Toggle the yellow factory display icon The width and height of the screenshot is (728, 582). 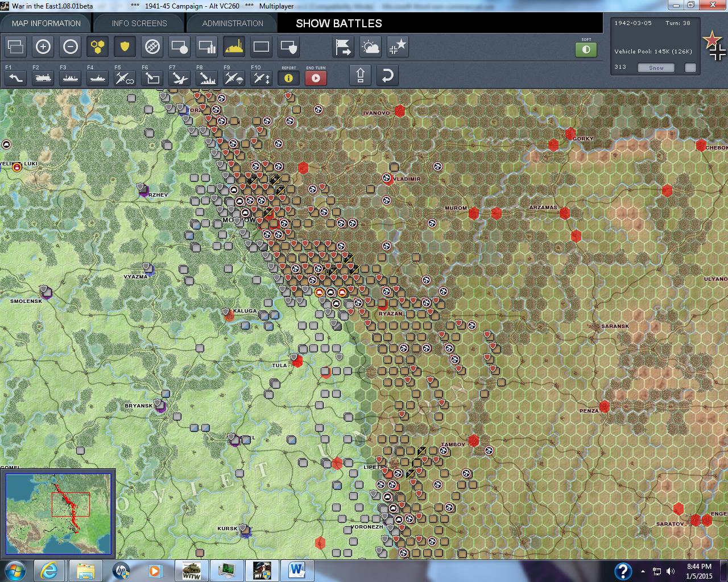coord(234,47)
